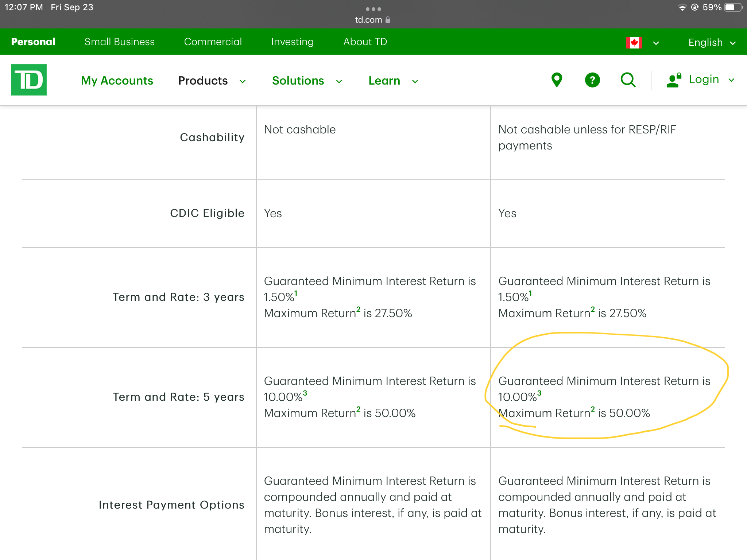Click 'Term and Rate: 3 years' label
This screenshot has height=560, width=747.
(x=178, y=297)
